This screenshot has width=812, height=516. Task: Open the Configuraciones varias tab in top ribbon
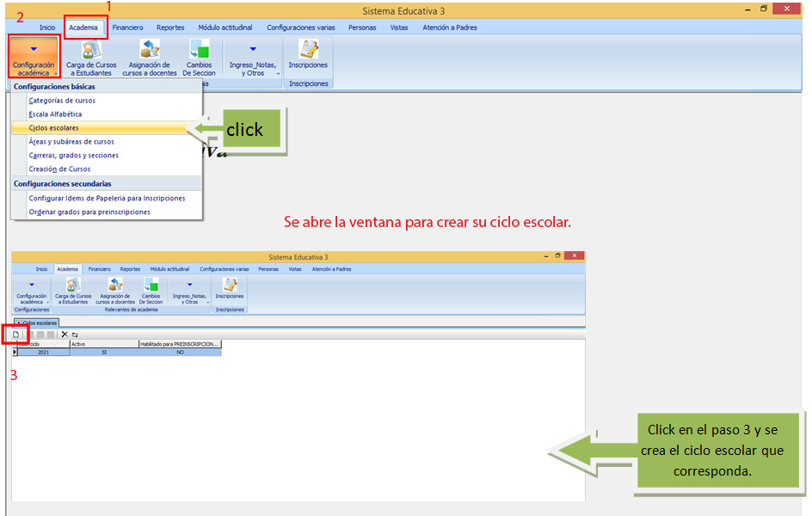click(301, 28)
